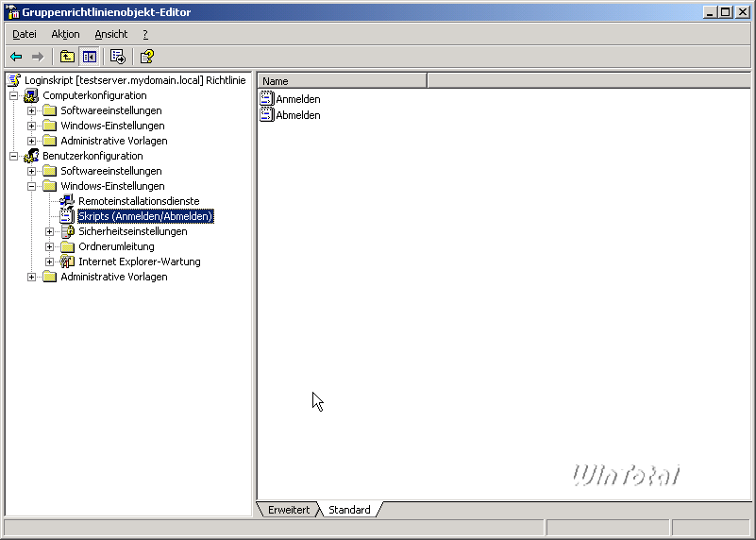
Task: Click the folder icon of Administrative Vorlagen under Benutzerkonfiguration
Action: [x=50, y=277]
